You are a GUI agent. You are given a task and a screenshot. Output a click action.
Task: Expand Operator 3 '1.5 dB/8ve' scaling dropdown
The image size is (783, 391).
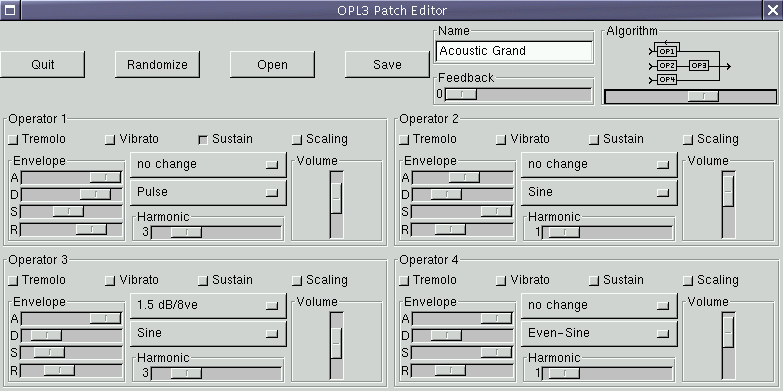coord(208,305)
